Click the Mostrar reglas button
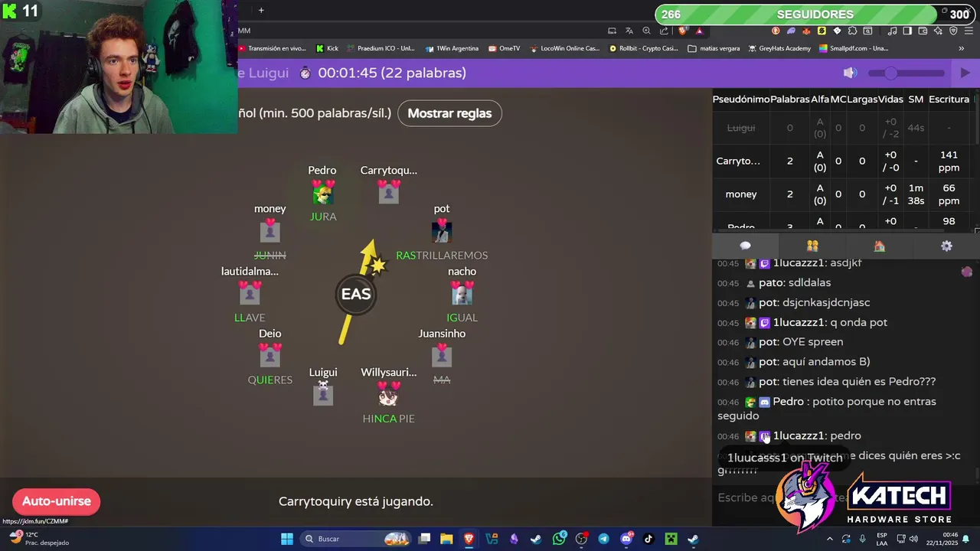The width and height of the screenshot is (980, 551). (449, 113)
